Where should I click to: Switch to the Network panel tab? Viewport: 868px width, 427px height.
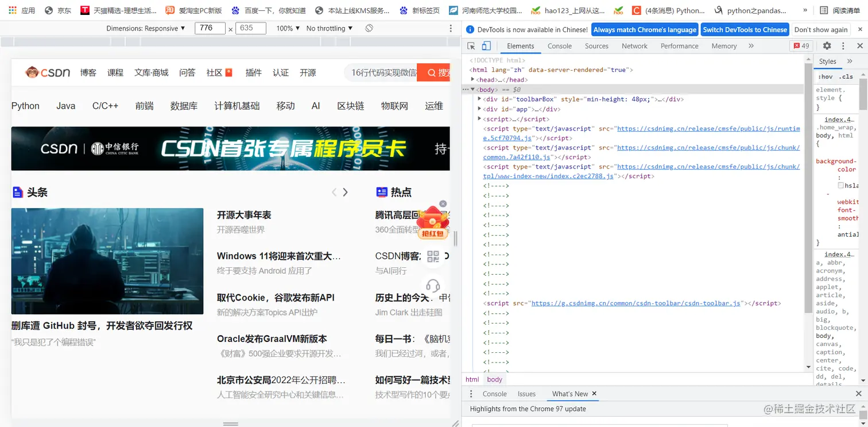point(634,46)
